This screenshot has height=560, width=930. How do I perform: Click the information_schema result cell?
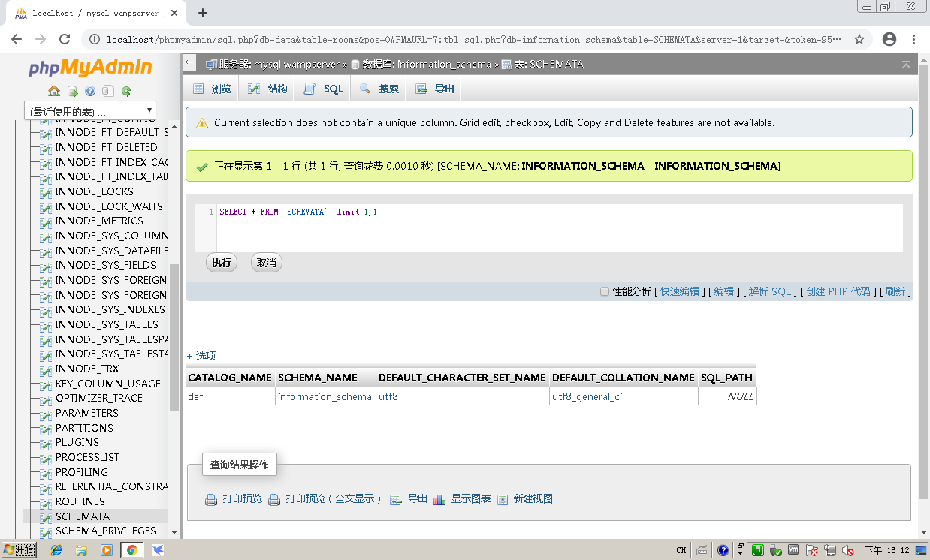point(325,396)
